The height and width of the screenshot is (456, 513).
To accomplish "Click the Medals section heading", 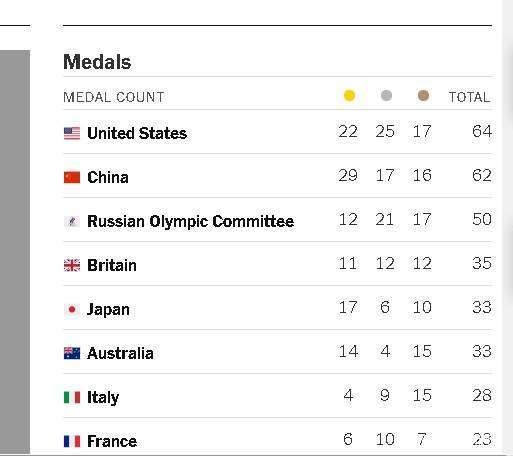I will pyautogui.click(x=97, y=62).
